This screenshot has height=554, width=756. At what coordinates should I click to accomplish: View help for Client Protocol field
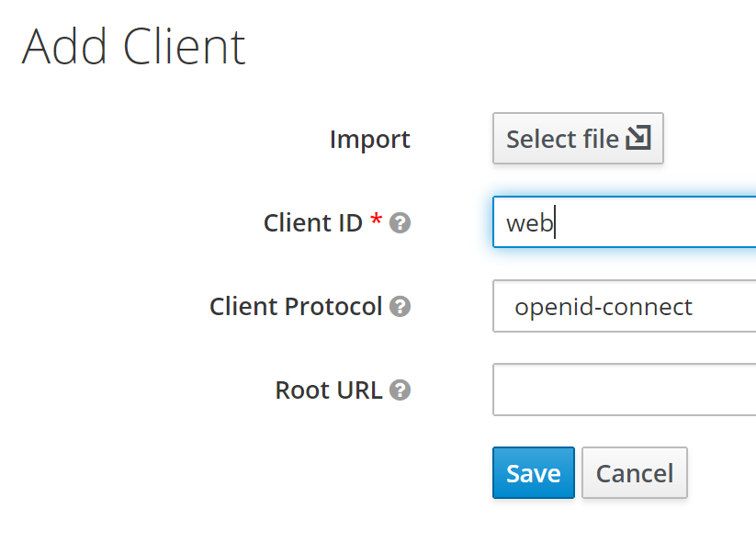pyautogui.click(x=400, y=307)
